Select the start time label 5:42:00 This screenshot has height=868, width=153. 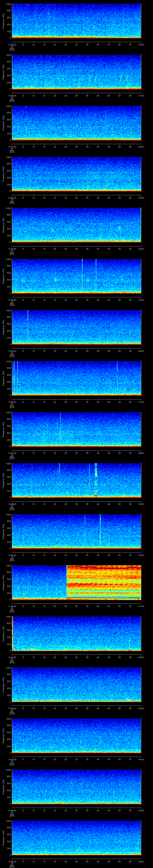tap(12, 708)
